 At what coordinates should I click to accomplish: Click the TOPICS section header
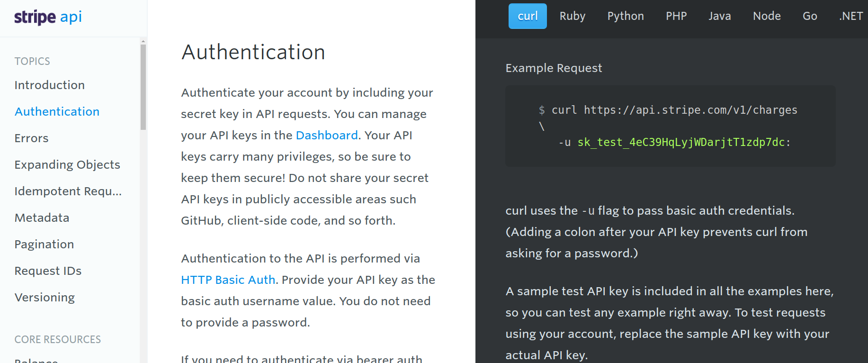[x=32, y=61]
